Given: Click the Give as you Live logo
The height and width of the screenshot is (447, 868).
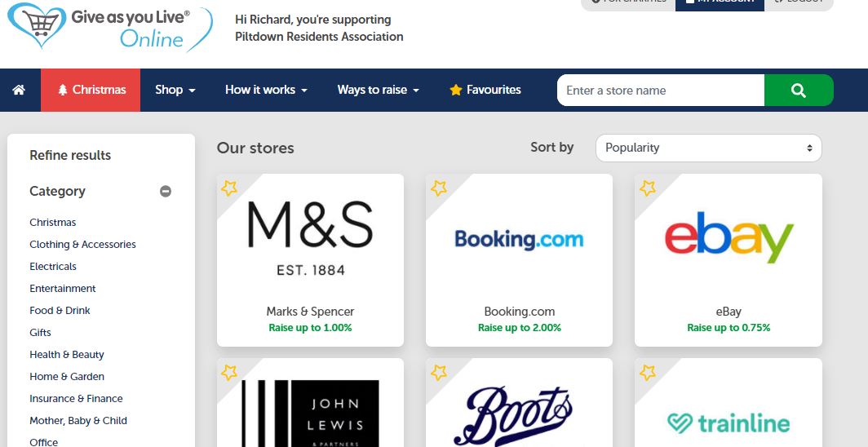Looking at the screenshot, I should [110, 27].
